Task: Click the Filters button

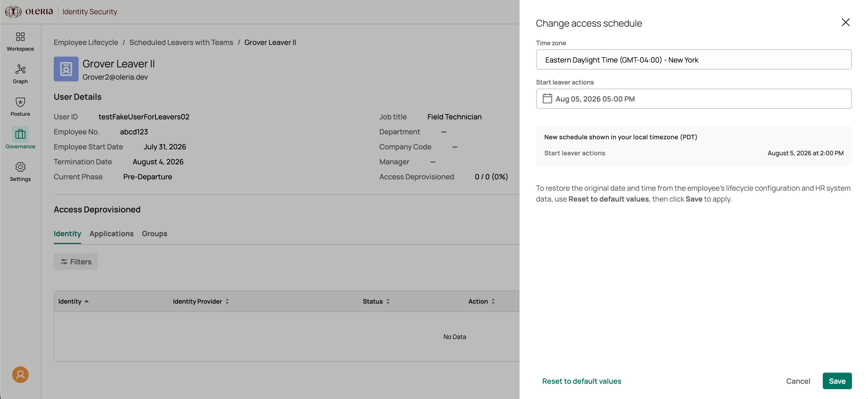Action: tap(76, 262)
